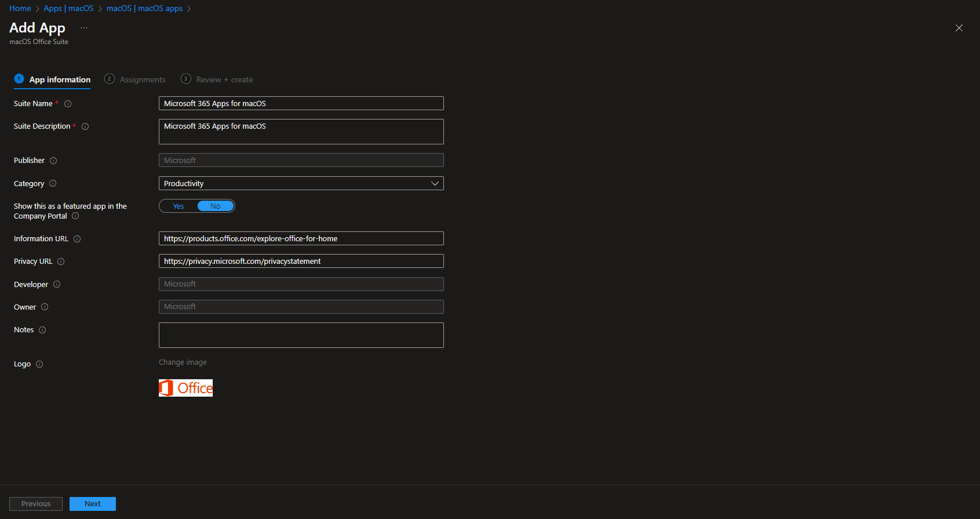
Task: Click the info icon beside Suite Description
Action: (85, 126)
